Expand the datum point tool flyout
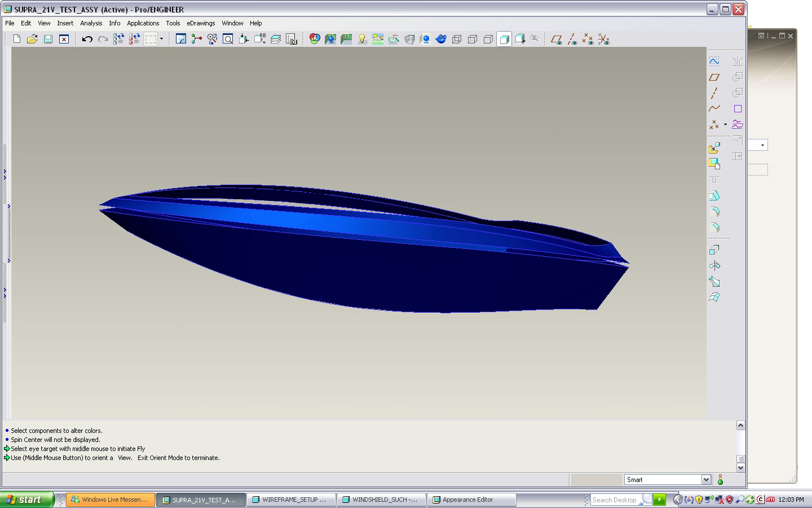This screenshot has width=812, height=508. pyautogui.click(x=725, y=124)
